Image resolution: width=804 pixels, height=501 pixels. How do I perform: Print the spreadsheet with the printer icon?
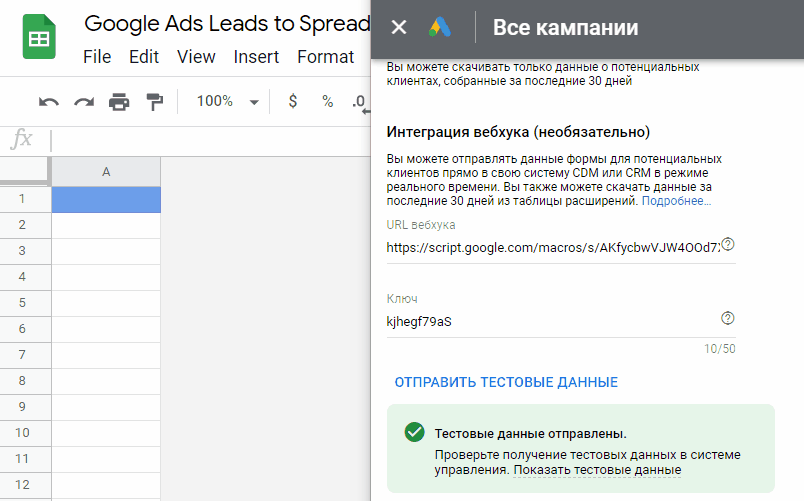[x=119, y=102]
